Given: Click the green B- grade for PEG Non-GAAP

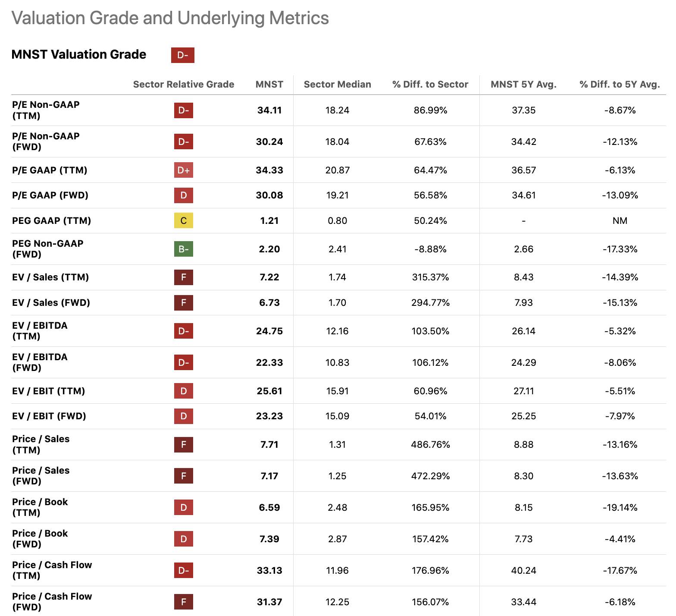Looking at the screenshot, I should 183,249.
